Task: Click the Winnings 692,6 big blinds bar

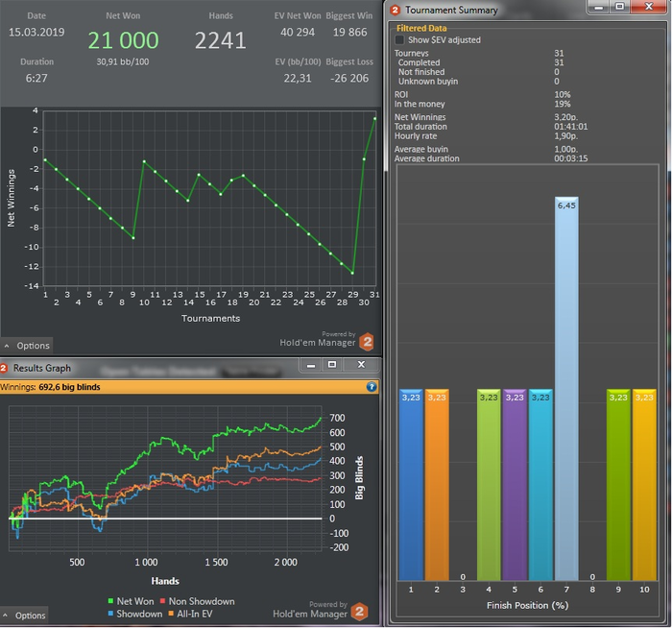Action: (189, 387)
